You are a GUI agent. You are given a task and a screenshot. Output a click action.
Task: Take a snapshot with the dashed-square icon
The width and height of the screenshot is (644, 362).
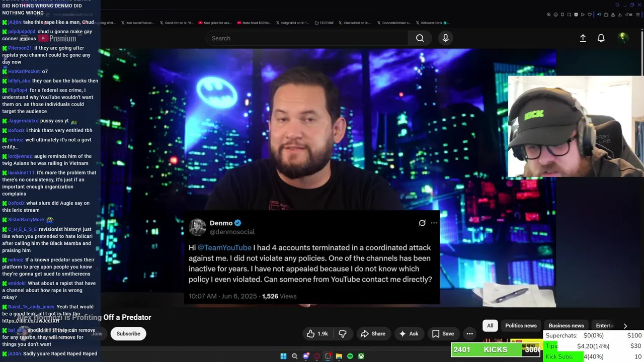[569, 15]
